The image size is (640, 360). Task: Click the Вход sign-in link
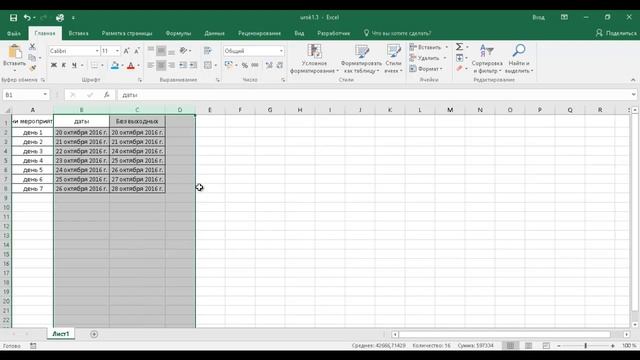point(538,18)
